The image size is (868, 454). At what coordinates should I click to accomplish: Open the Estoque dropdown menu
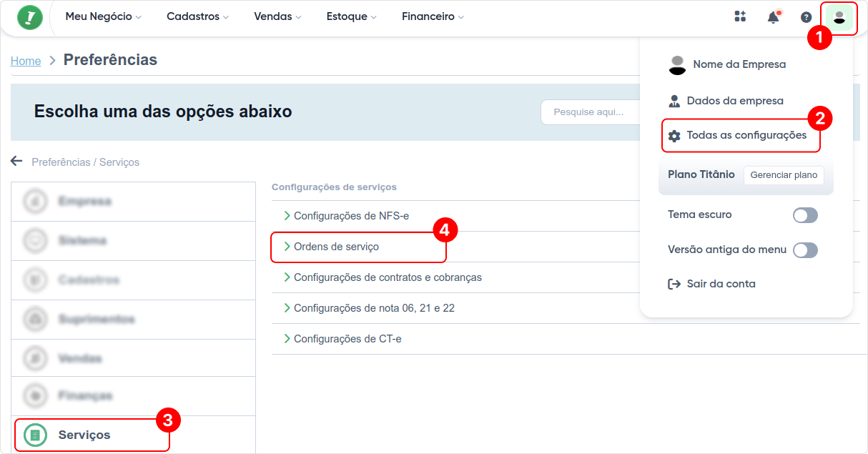(x=351, y=16)
